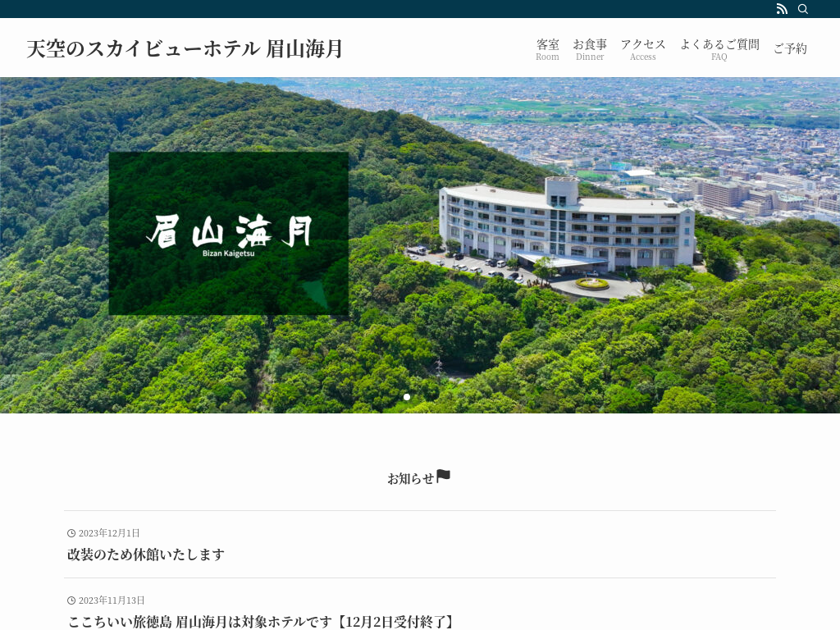Click the flag icon beside お知らせ
The image size is (840, 630).
point(444,477)
